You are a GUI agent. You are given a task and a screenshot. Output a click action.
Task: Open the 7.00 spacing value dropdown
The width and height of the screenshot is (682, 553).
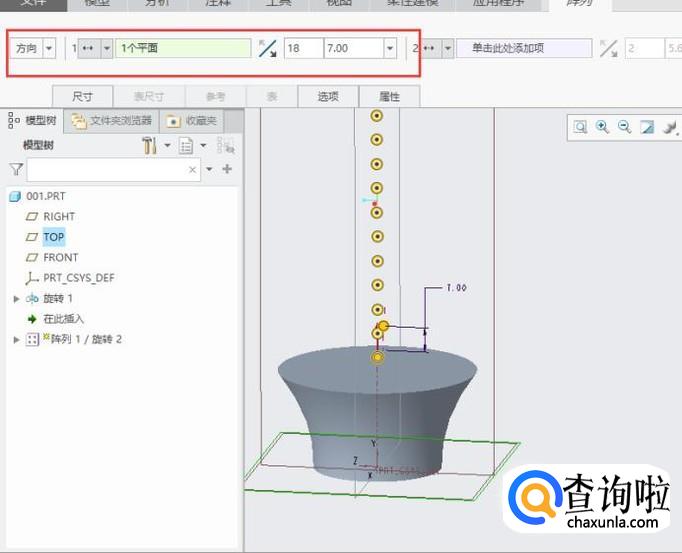389,48
